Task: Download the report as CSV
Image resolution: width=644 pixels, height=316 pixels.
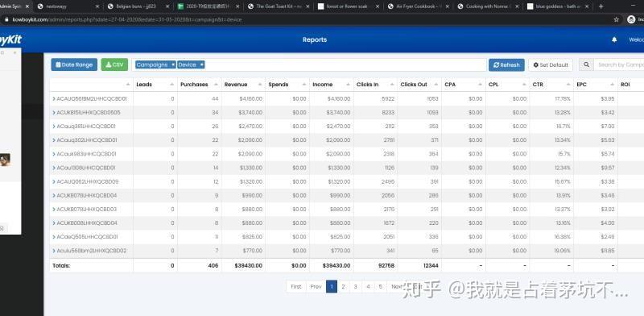Action: [114, 64]
